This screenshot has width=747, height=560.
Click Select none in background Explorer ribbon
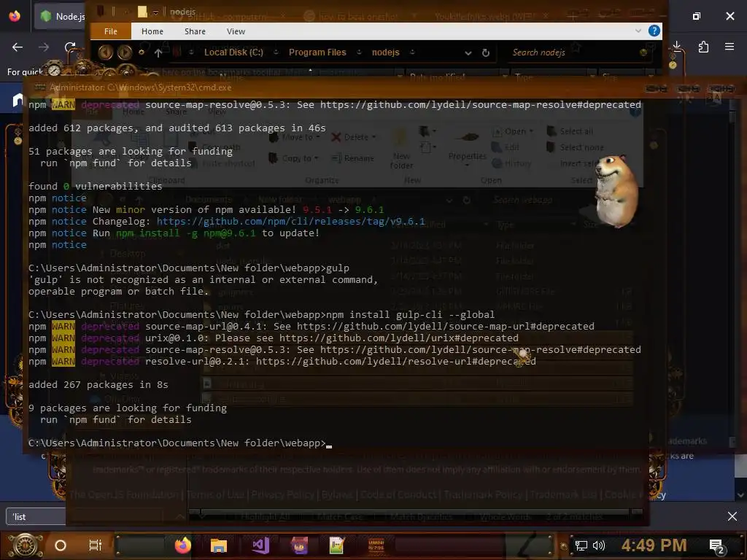coord(575,147)
